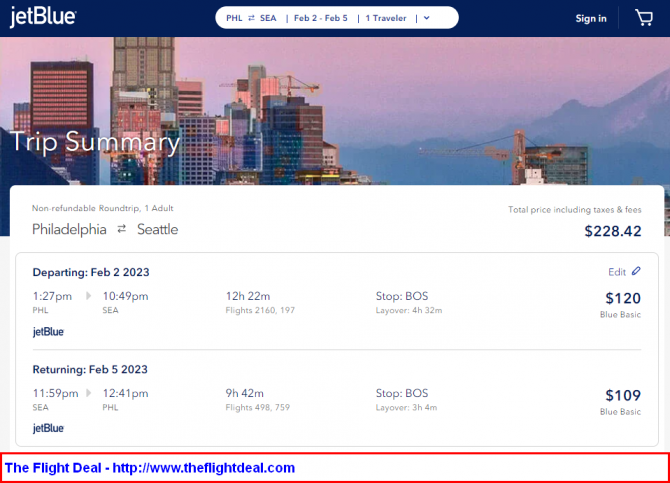Viewport: 670px width, 483px height.
Task: Click the 9h 42m duration text
Action: [244, 393]
